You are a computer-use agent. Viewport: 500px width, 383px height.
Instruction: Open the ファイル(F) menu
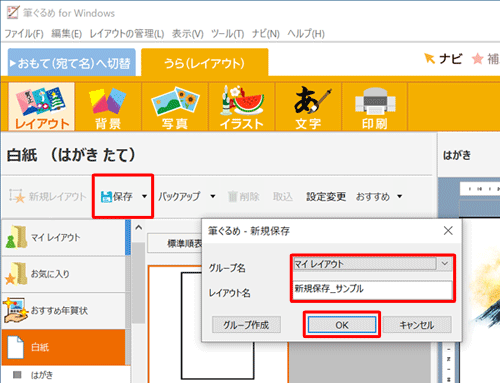[x=24, y=34]
